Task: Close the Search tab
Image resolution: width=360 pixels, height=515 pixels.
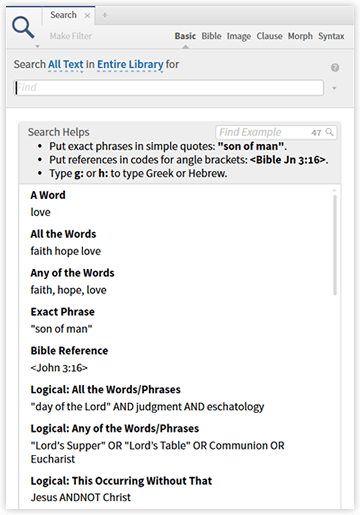Action: [x=87, y=16]
